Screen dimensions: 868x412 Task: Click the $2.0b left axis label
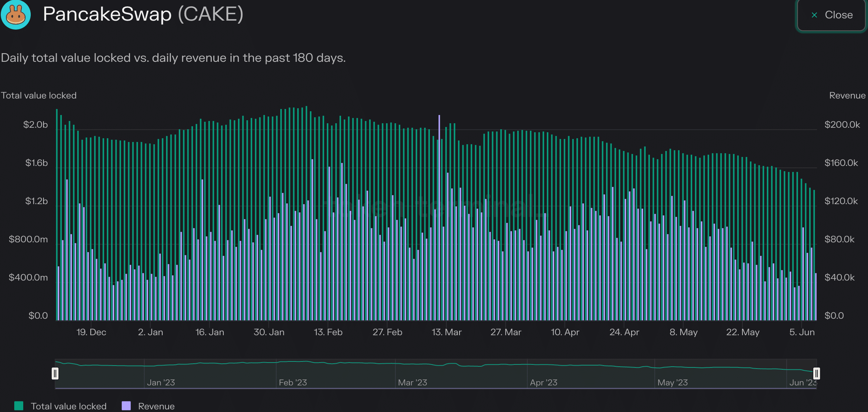pyautogui.click(x=36, y=125)
